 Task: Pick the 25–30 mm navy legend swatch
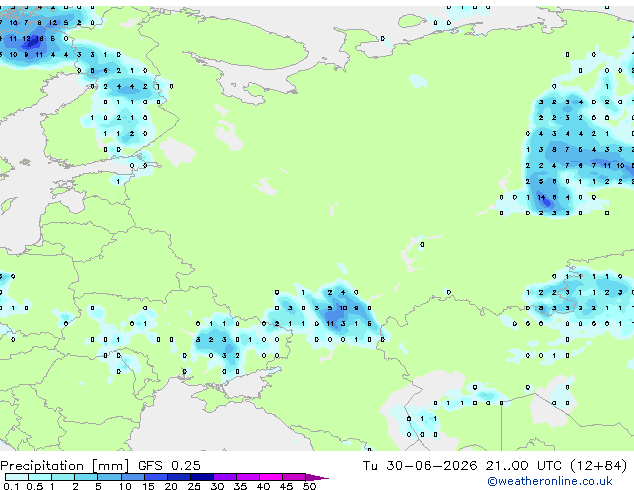[202, 477]
